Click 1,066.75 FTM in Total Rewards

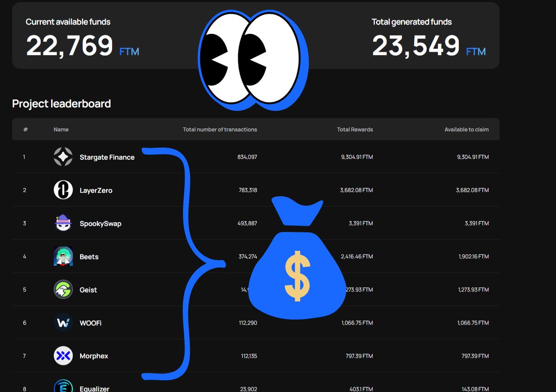(x=357, y=323)
